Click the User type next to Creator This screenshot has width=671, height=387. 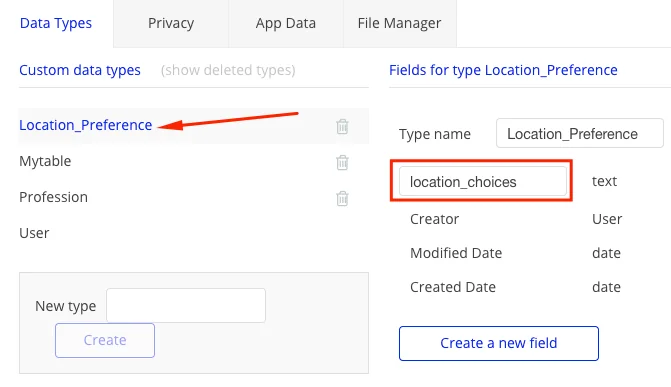click(x=607, y=219)
